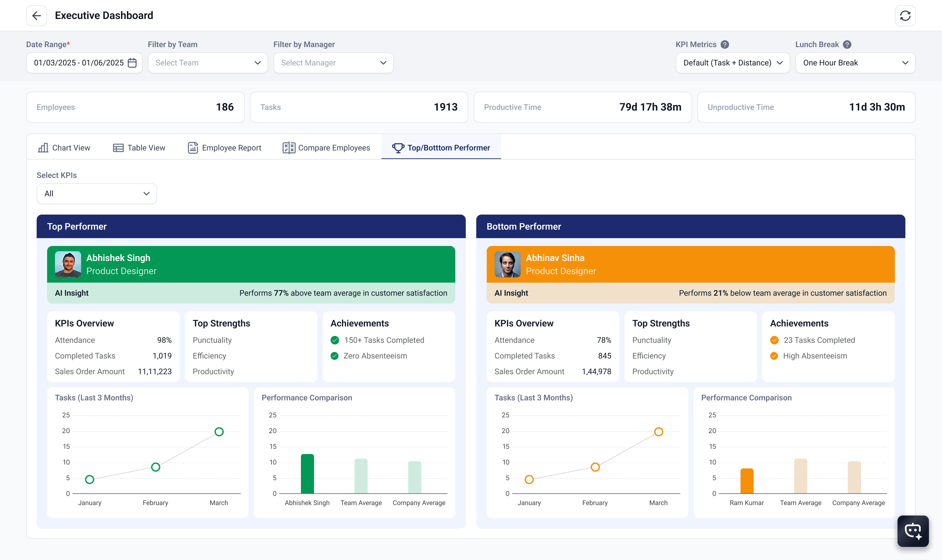Expand the One Hour Break dropdown
Image resolution: width=942 pixels, height=560 pixels.
855,63
